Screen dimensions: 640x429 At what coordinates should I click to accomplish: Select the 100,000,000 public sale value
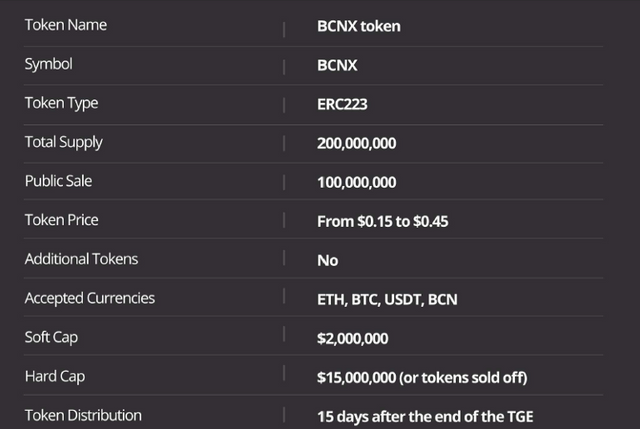point(356,182)
